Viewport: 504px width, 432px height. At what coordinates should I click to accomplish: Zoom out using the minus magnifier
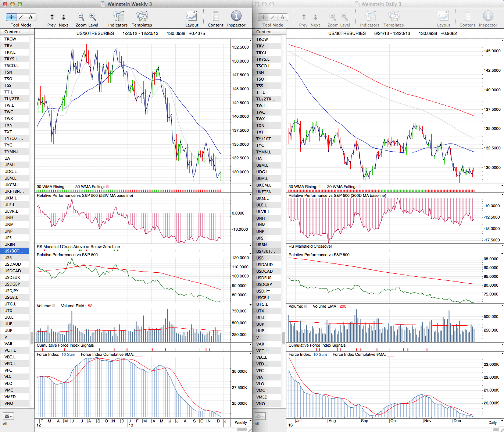(x=81, y=17)
